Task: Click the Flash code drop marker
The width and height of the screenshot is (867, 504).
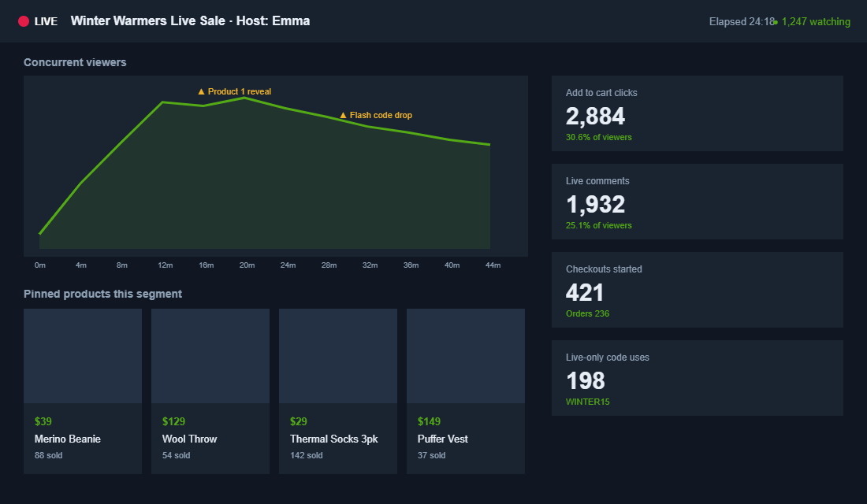Action: (375, 116)
